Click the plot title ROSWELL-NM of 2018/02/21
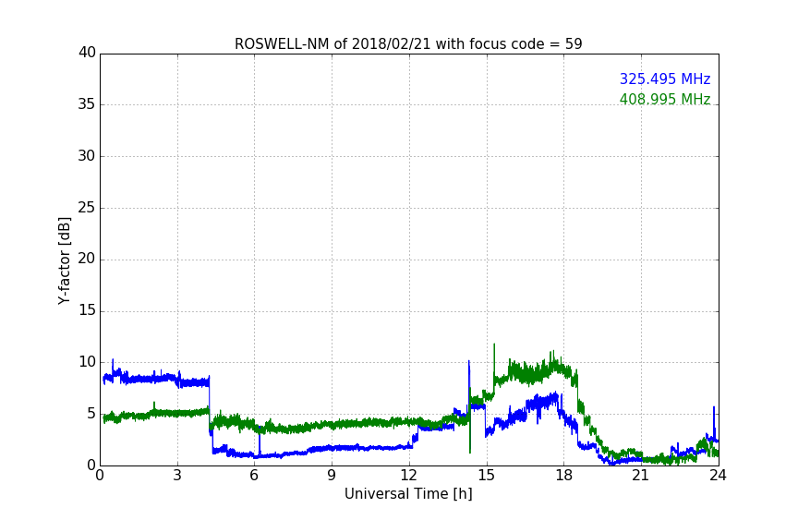The width and height of the screenshot is (798, 532). coord(408,44)
